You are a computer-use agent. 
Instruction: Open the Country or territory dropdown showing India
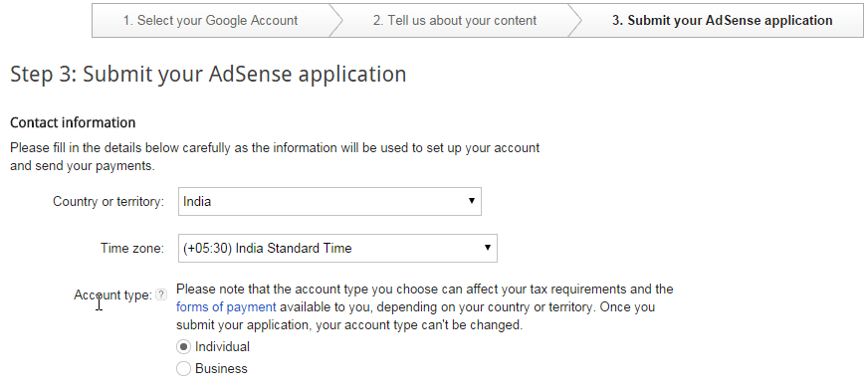tap(329, 201)
